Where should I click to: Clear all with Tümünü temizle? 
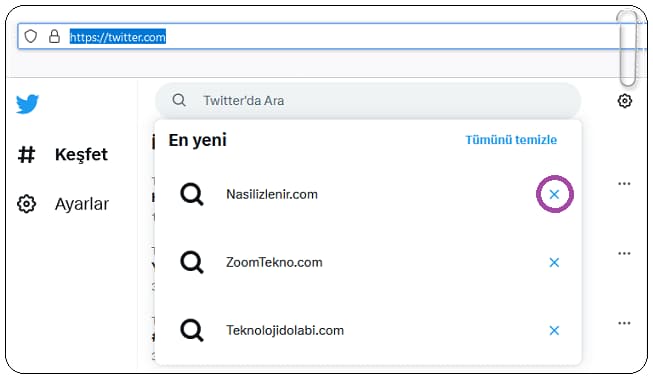coord(511,140)
